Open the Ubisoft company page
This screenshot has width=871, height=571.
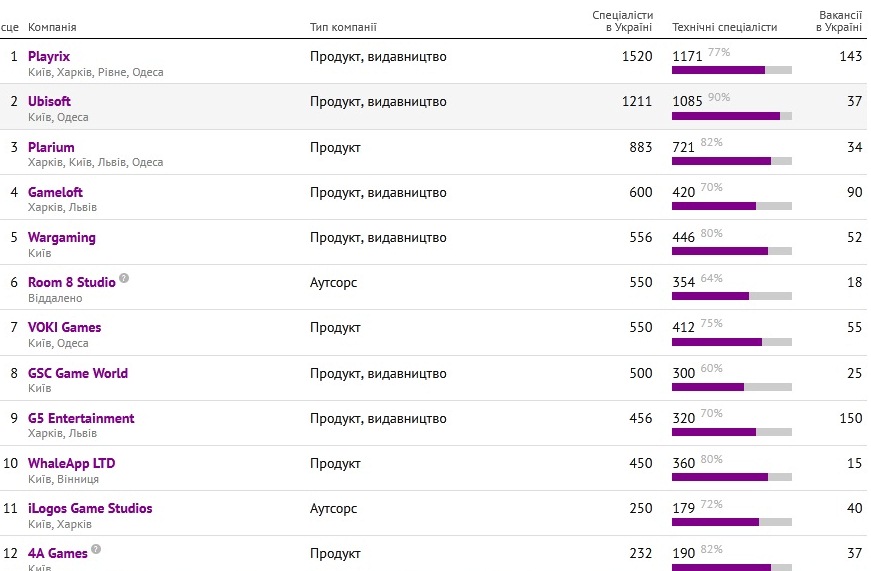[49, 101]
